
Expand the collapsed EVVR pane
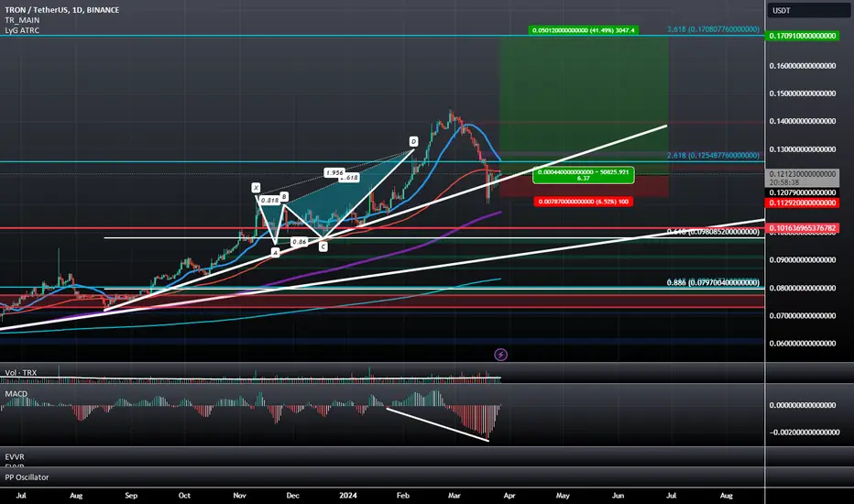click(x=15, y=456)
